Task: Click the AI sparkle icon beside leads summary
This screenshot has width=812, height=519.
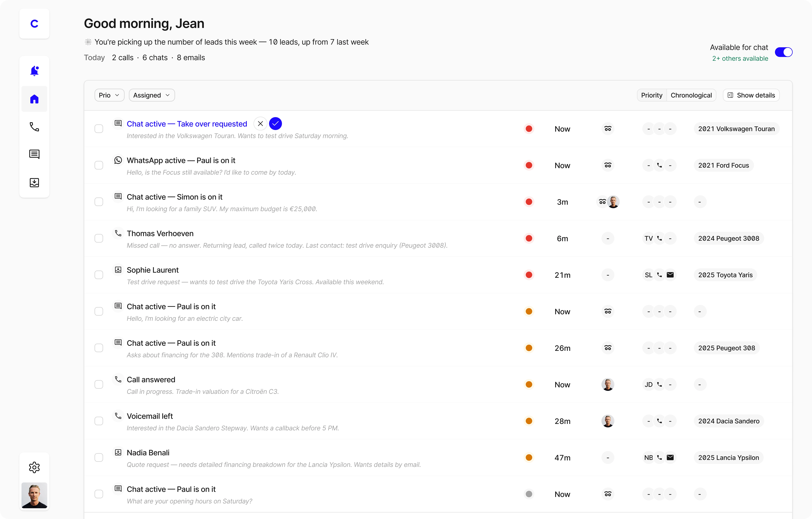Action: pyautogui.click(x=88, y=42)
